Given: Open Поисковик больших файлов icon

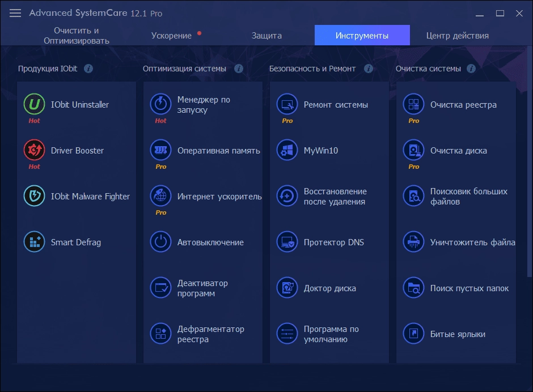Looking at the screenshot, I should click(x=414, y=195).
